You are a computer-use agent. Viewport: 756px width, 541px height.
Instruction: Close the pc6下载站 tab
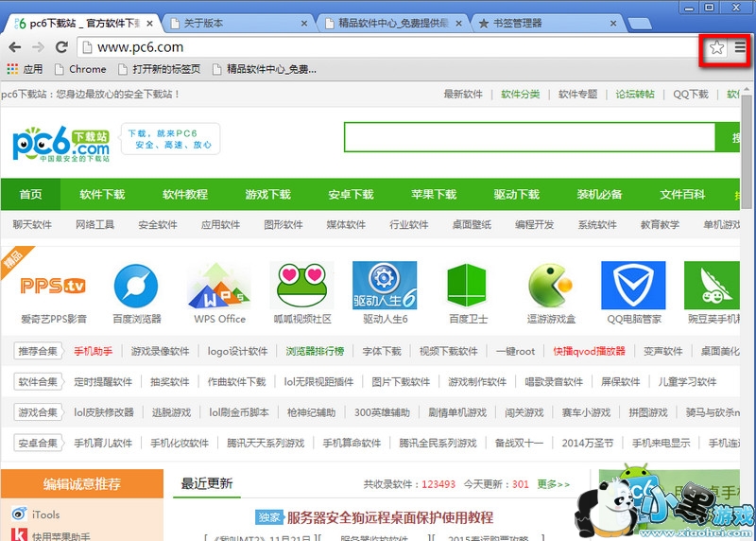149,23
